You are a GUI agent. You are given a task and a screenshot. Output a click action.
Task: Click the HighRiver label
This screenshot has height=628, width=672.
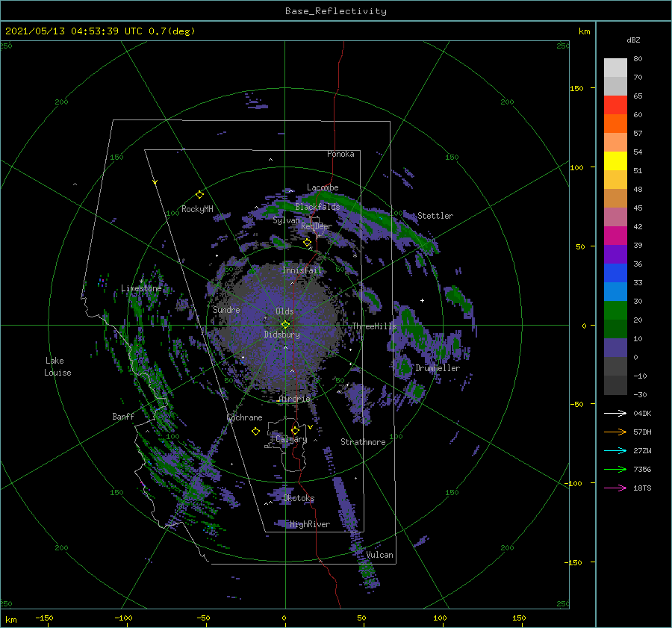tap(310, 524)
